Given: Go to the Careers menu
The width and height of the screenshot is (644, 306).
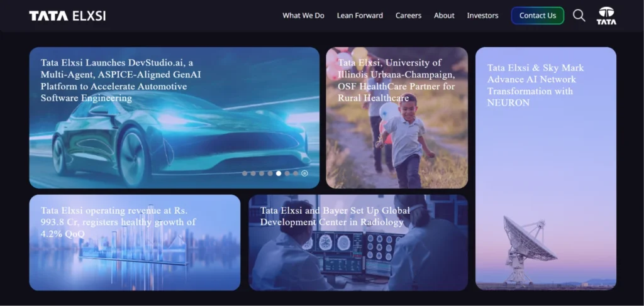Looking at the screenshot, I should tap(408, 16).
